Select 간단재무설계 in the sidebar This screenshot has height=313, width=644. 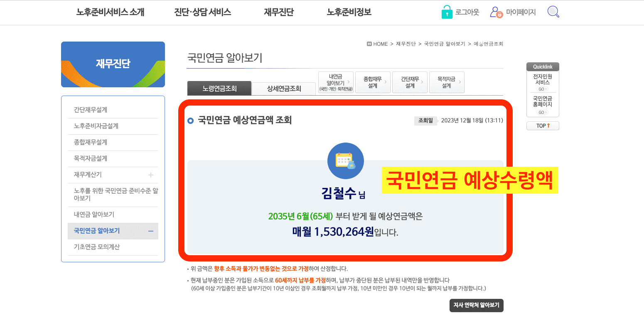click(113, 110)
